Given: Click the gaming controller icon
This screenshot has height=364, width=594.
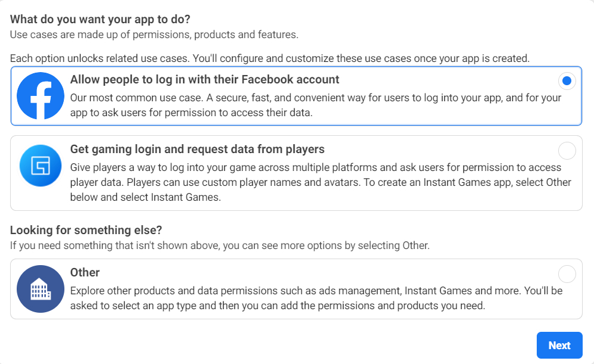Looking at the screenshot, I should click(40, 165).
